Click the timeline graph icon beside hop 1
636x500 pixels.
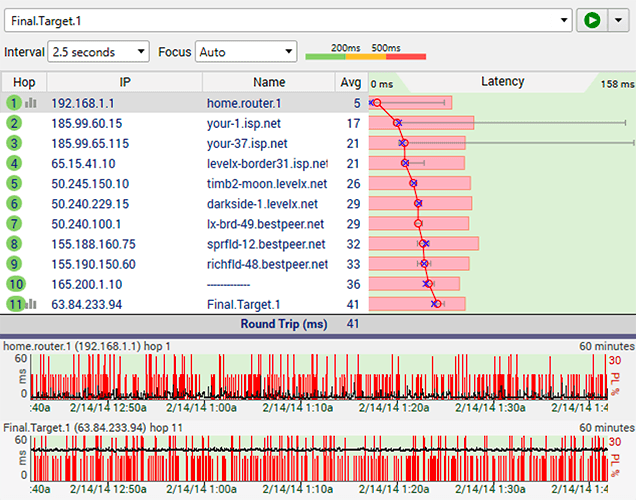tap(30, 103)
